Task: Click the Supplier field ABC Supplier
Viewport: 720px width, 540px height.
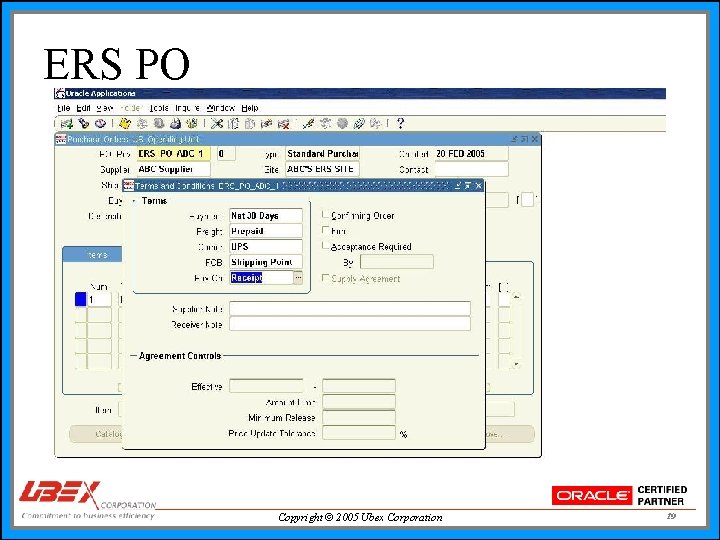Action: point(174,169)
